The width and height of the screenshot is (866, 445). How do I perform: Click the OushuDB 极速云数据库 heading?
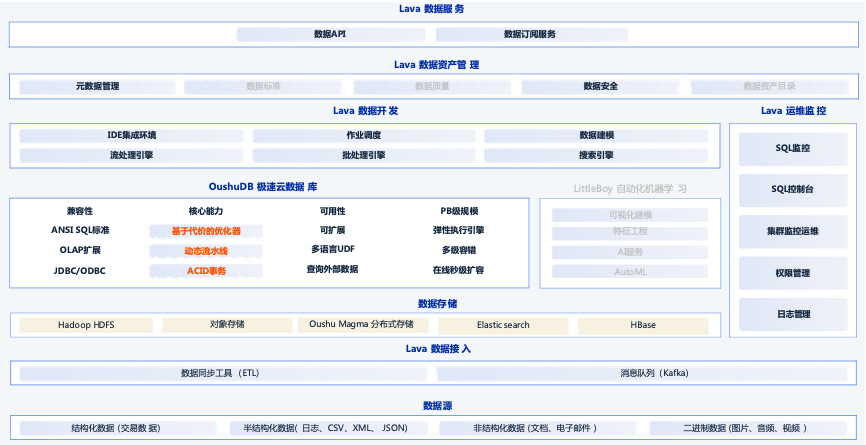point(263,187)
